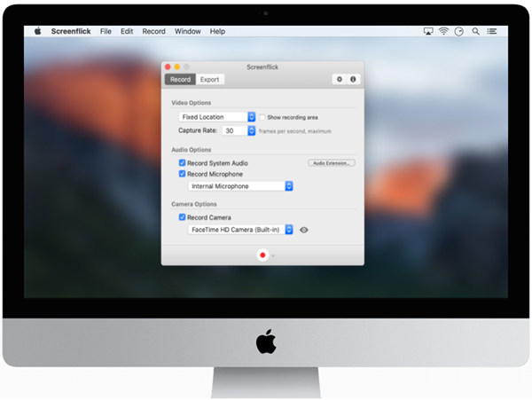Open Notification Center list icon
This screenshot has width=532, height=400.
pyautogui.click(x=492, y=31)
